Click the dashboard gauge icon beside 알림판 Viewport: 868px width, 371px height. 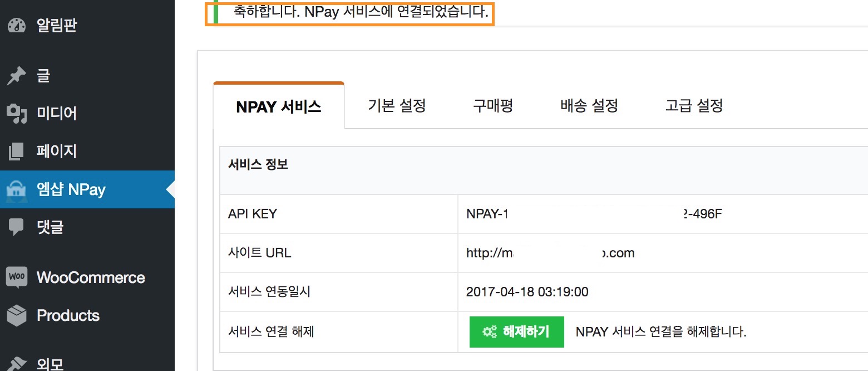17,26
